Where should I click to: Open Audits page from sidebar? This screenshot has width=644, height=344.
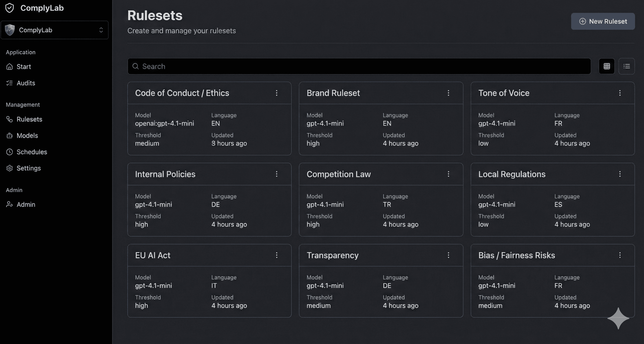(x=26, y=83)
